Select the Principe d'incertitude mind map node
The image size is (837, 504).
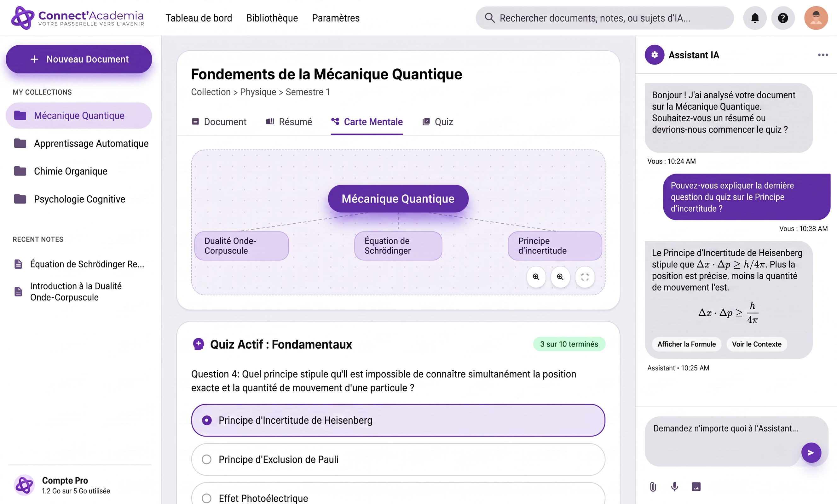555,246
